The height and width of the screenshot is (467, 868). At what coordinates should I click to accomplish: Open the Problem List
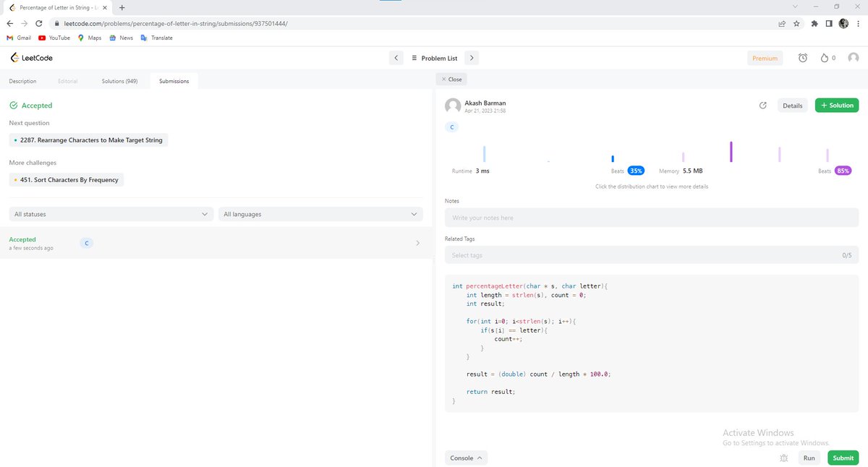click(x=434, y=58)
